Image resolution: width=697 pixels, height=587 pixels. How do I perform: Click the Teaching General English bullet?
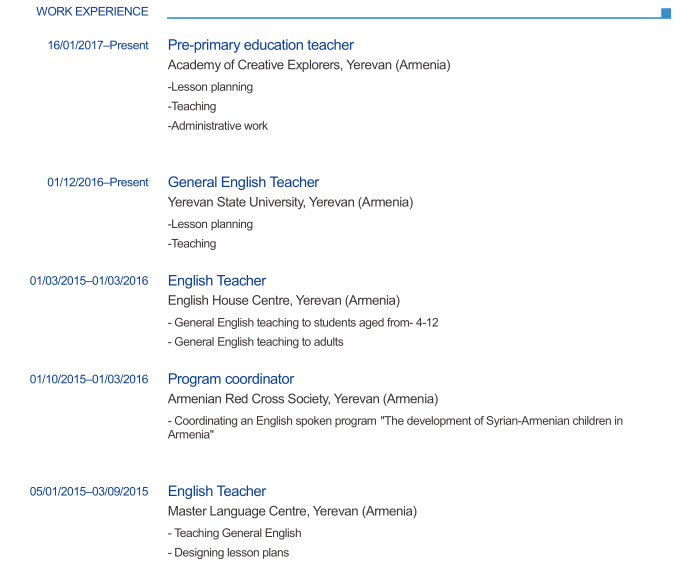(x=234, y=533)
